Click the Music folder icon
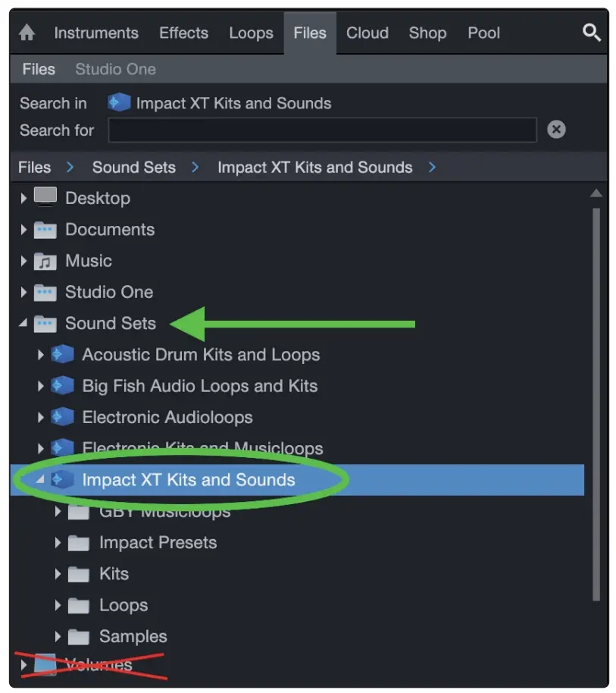Screen dimensions: 616x693 tap(45, 262)
